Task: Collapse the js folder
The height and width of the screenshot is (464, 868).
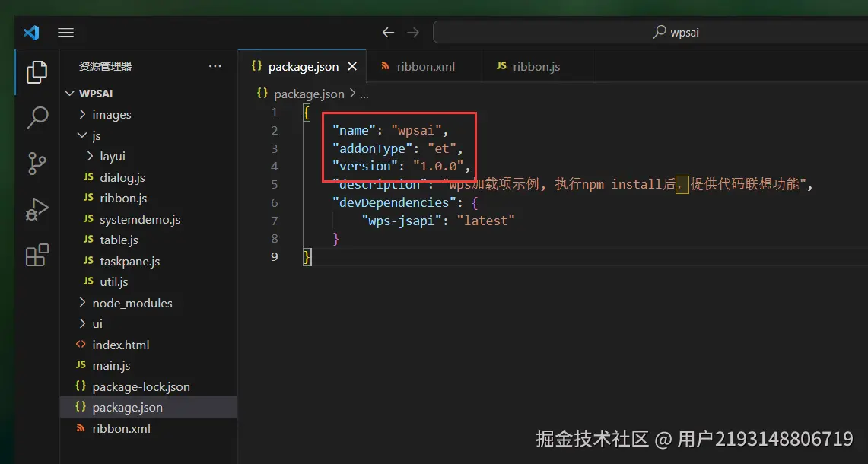Action: tap(148, 135)
